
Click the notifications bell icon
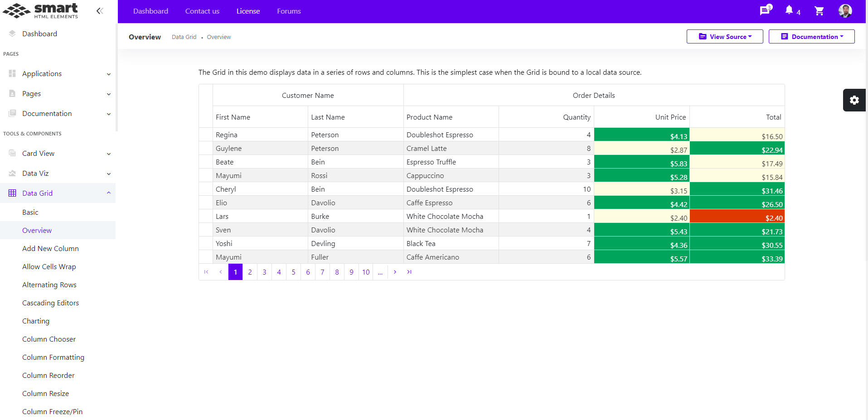click(x=789, y=10)
